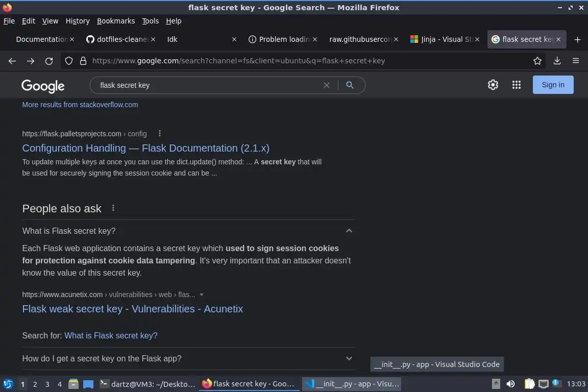Open the Firefox downloads panel
The width and height of the screenshot is (588, 392).
pyautogui.click(x=557, y=61)
